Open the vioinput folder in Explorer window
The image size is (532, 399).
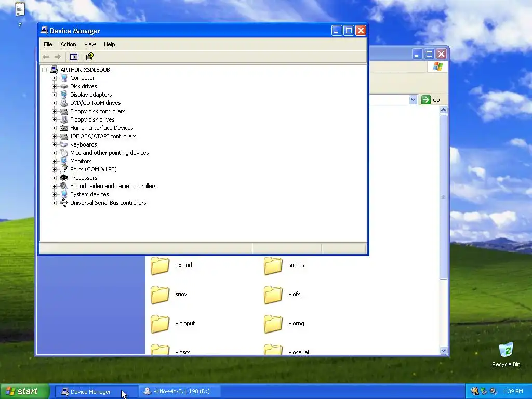[160, 324]
